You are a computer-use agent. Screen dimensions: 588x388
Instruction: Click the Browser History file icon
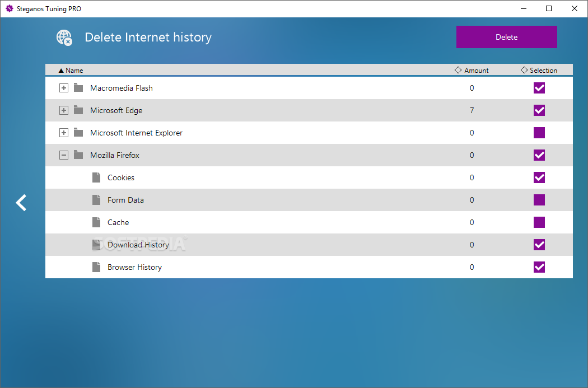coord(96,267)
